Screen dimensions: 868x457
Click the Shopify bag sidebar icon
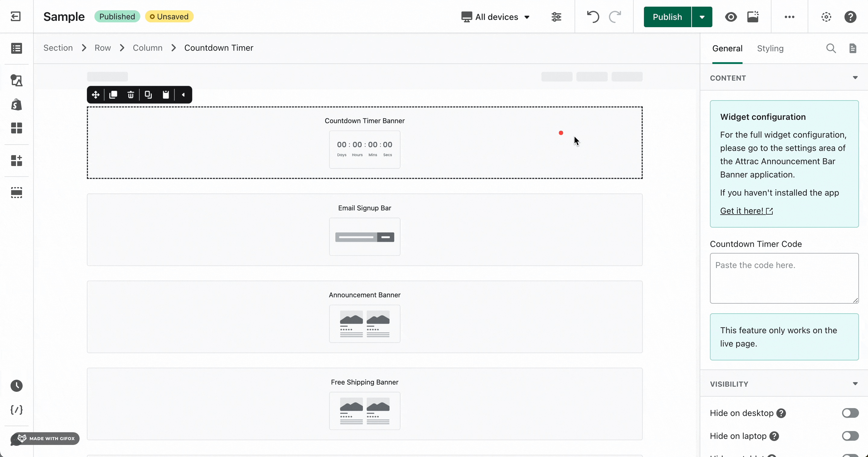[16, 105]
